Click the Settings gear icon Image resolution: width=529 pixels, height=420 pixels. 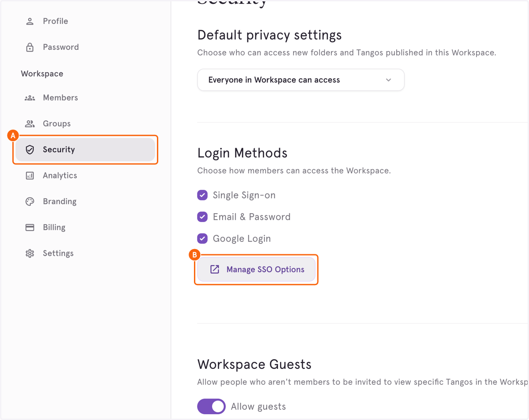click(30, 253)
